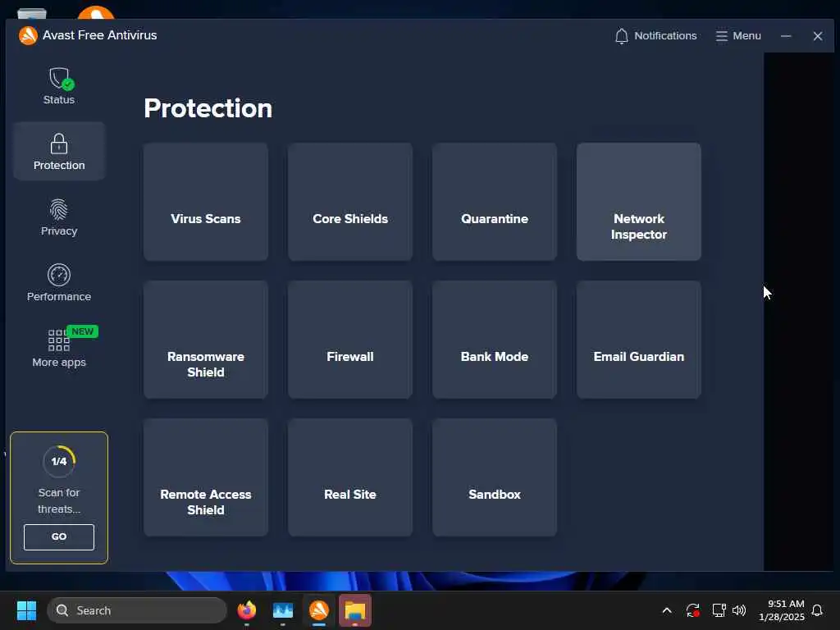Open the Ransomware Shield tile
This screenshot has height=630, width=840.
click(x=206, y=340)
